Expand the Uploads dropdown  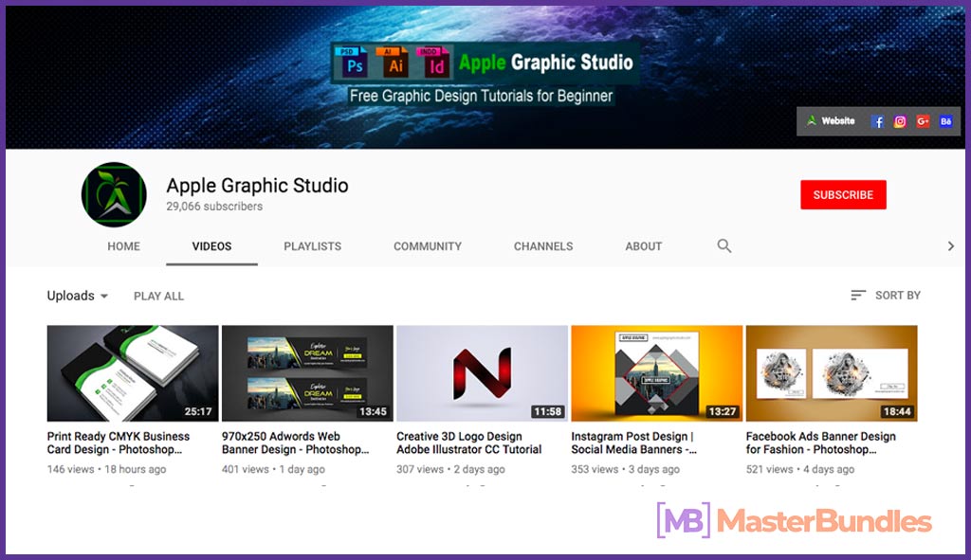click(78, 296)
